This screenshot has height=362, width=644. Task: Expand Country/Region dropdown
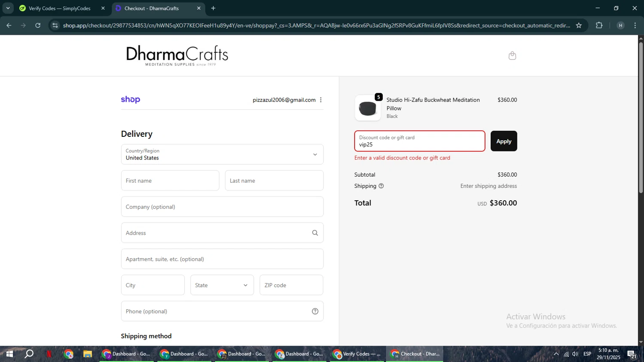click(222, 154)
